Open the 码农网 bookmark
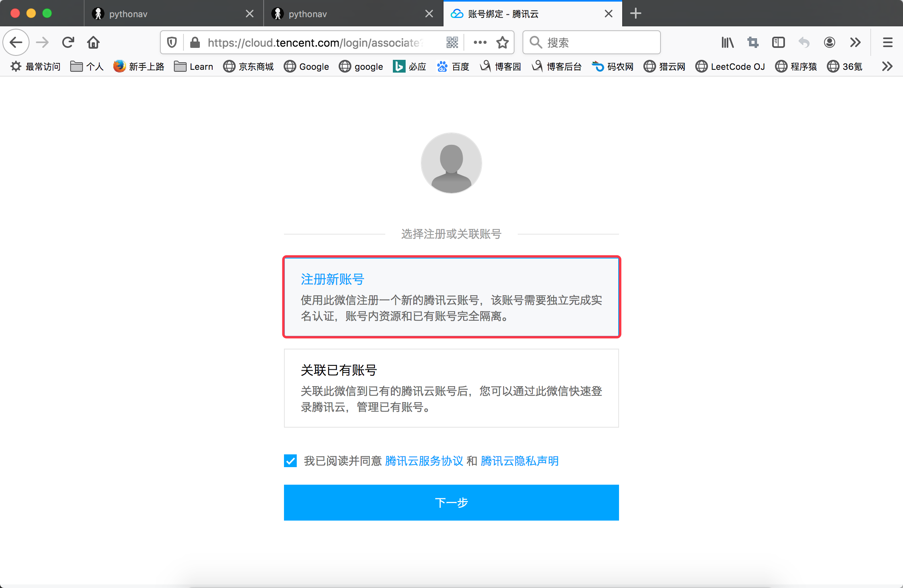The width and height of the screenshot is (903, 588). click(x=613, y=66)
